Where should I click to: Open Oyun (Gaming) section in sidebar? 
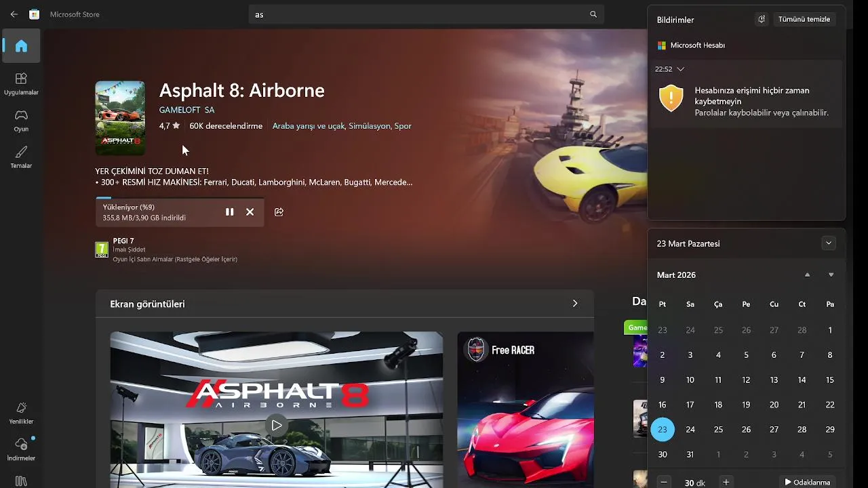click(21, 121)
